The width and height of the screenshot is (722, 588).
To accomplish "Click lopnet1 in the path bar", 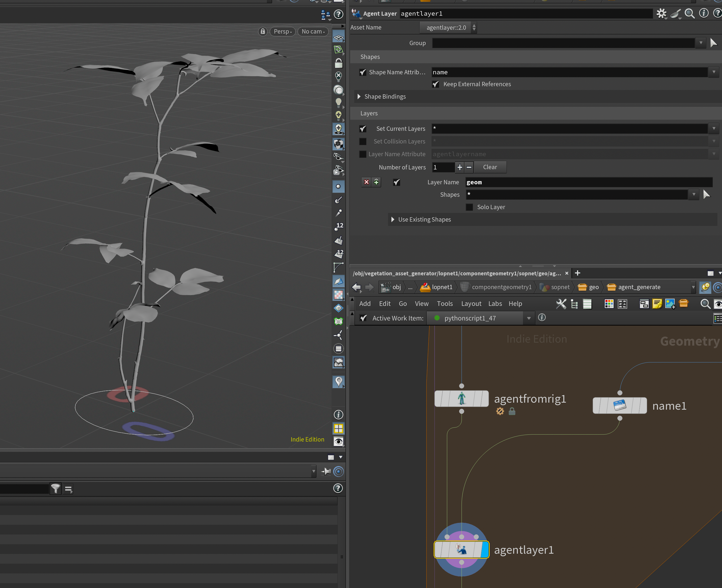I will (442, 287).
